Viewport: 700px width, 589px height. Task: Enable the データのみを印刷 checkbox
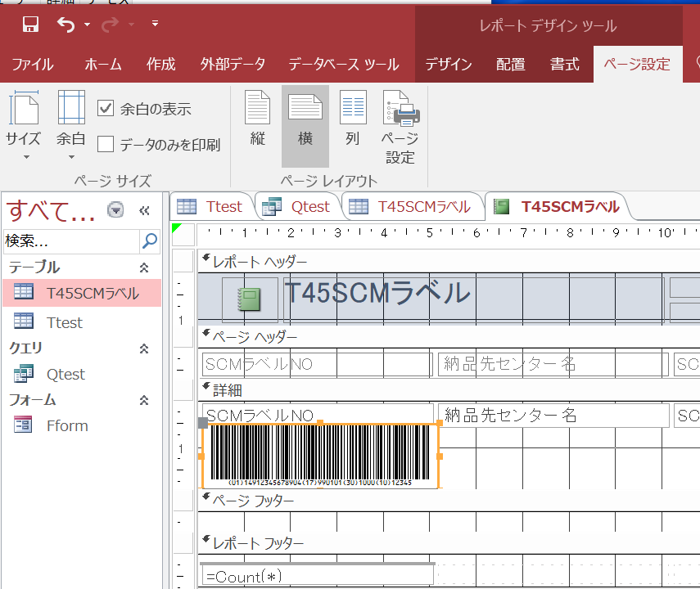[x=106, y=144]
